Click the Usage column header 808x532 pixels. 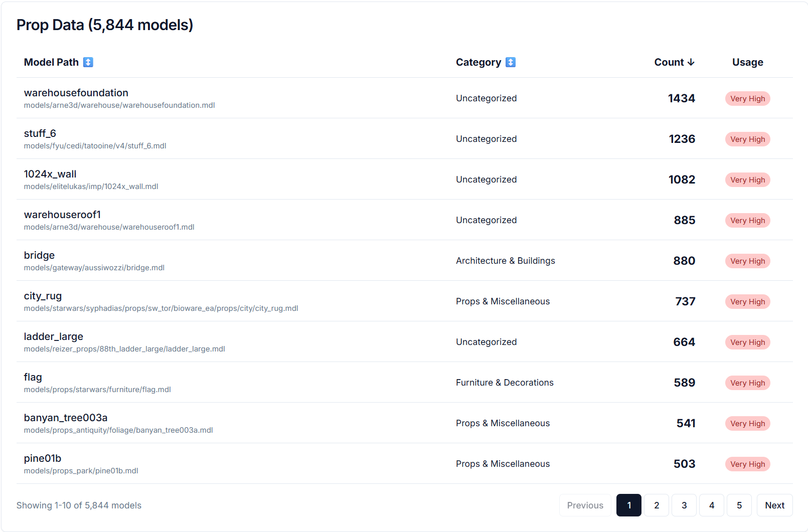click(747, 62)
